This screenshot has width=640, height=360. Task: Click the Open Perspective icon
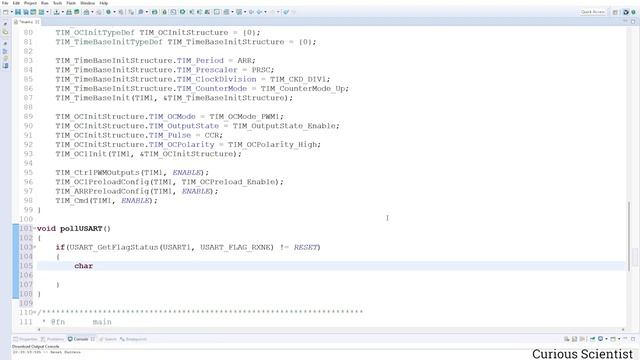tap(616, 12)
